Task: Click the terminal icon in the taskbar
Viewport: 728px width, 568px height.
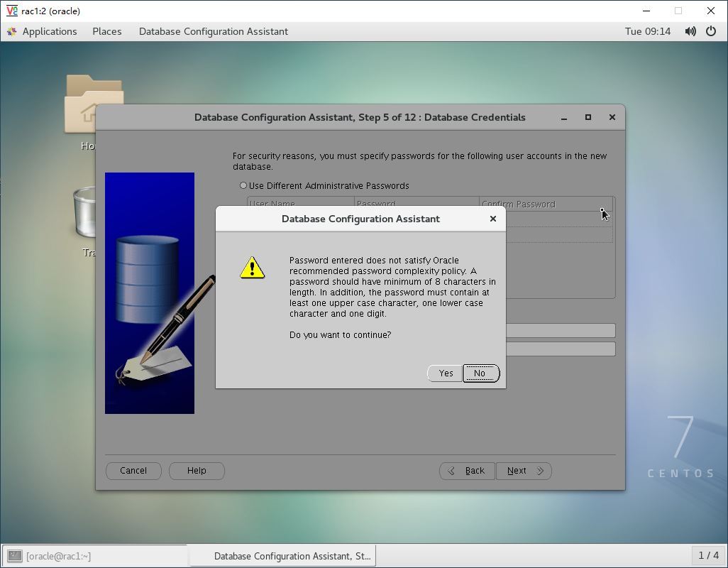Action: click(x=15, y=556)
